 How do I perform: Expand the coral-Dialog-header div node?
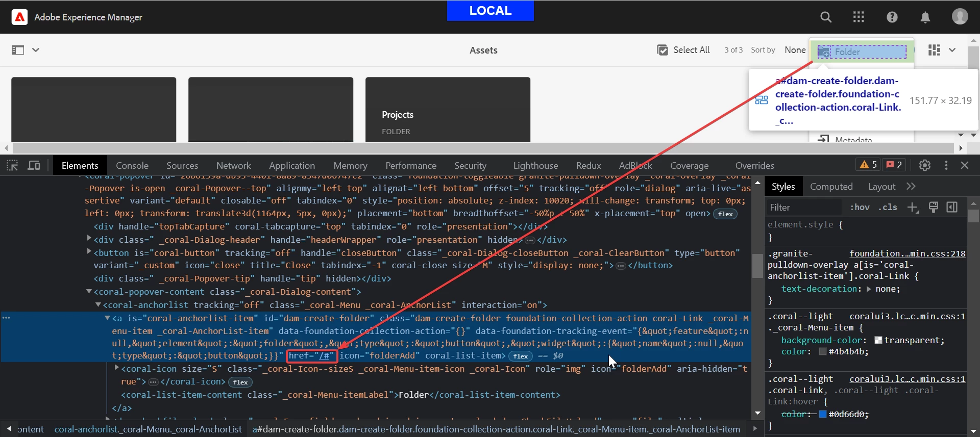pyautogui.click(x=89, y=238)
